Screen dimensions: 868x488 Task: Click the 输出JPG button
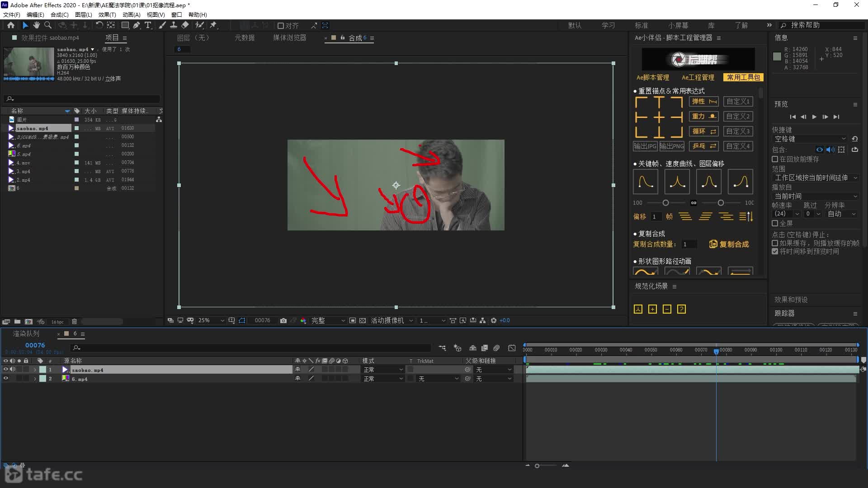tap(645, 146)
